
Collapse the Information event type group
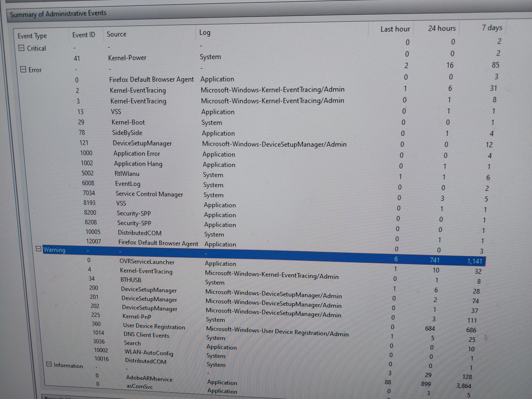point(49,364)
